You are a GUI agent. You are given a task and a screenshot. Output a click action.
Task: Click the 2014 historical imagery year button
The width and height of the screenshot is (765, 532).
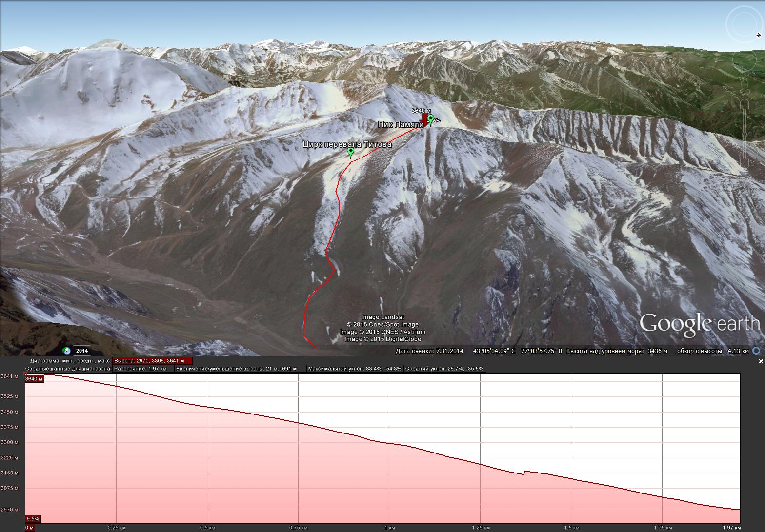(x=81, y=351)
